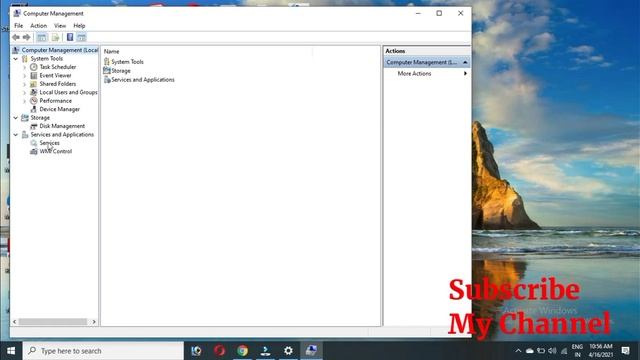
Task: Collapse Services and Applications tree node
Action: tap(16, 135)
